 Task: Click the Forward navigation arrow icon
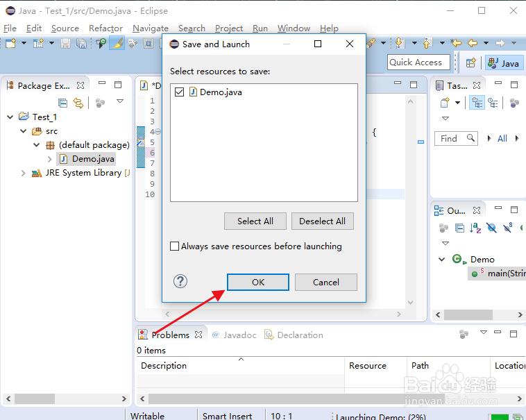(500, 43)
